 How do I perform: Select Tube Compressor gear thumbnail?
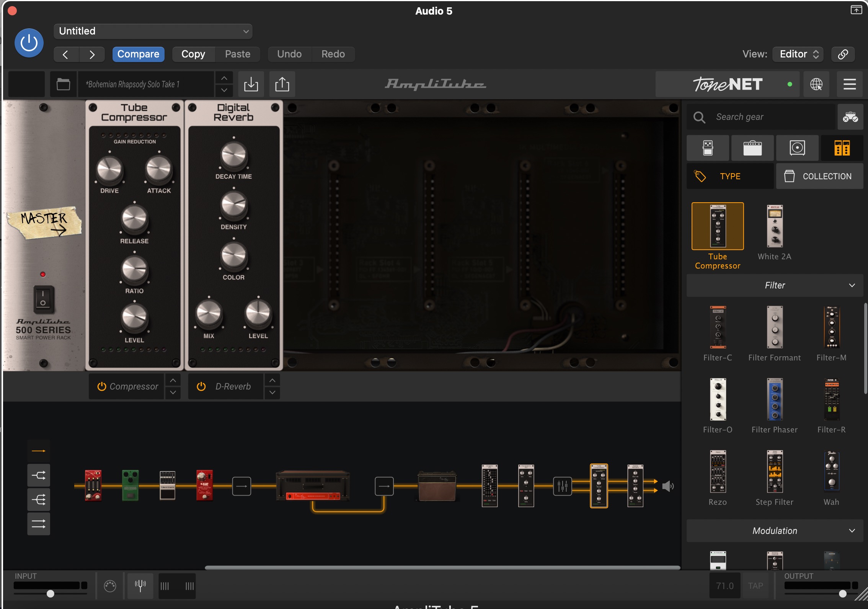click(718, 226)
